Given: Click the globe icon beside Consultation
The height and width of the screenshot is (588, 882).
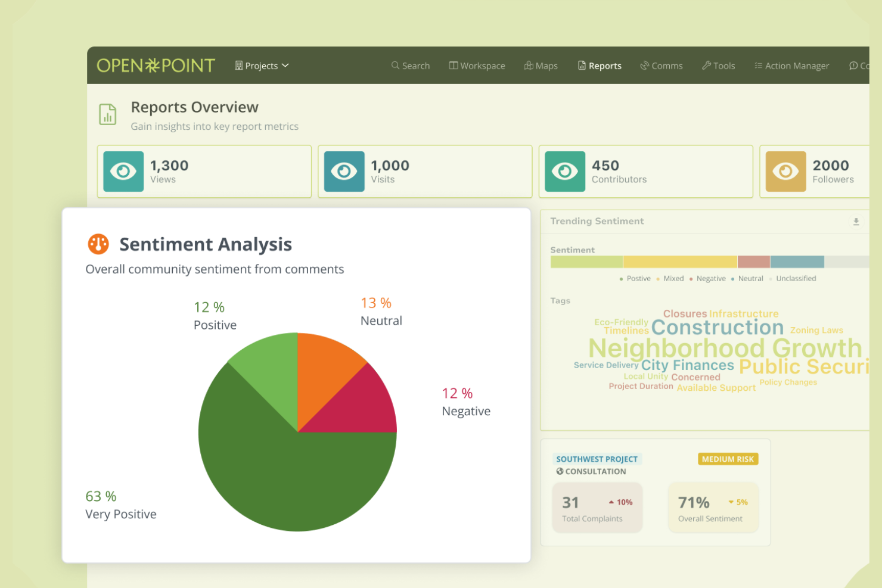Looking at the screenshot, I should [x=560, y=471].
